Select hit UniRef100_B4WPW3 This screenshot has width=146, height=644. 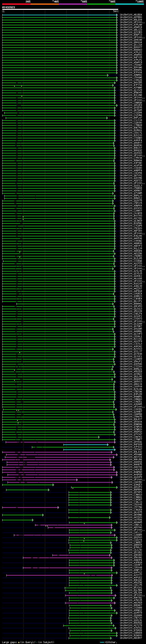(x=131, y=472)
